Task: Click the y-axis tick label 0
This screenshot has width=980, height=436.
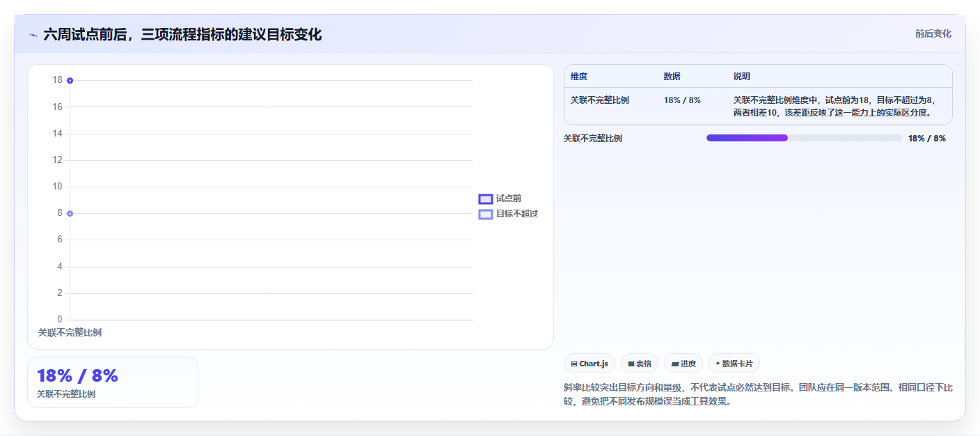Action: pos(59,320)
